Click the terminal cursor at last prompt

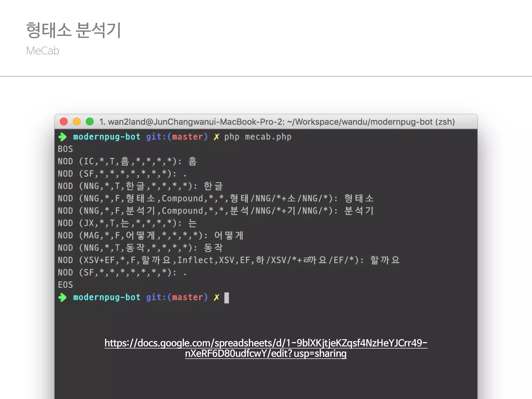pyautogui.click(x=227, y=298)
